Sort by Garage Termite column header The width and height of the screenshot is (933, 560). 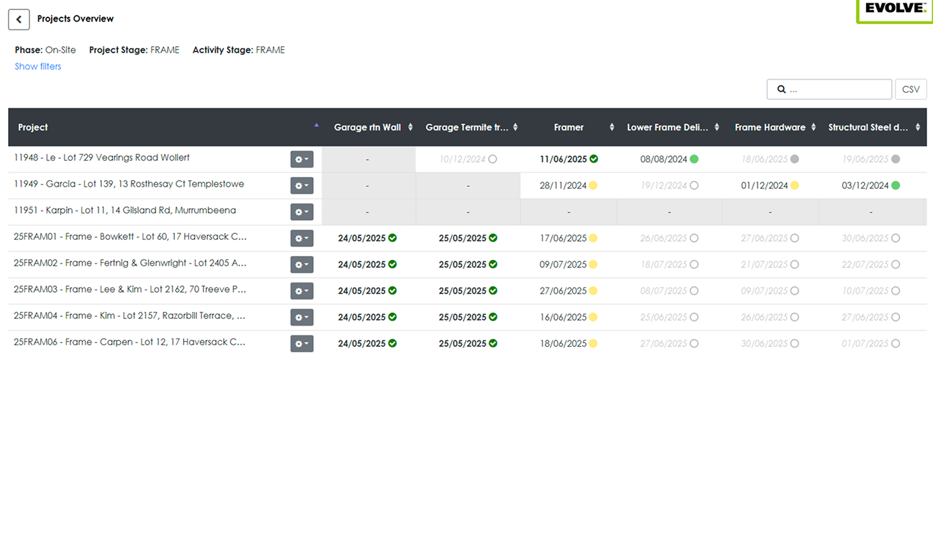tap(469, 127)
